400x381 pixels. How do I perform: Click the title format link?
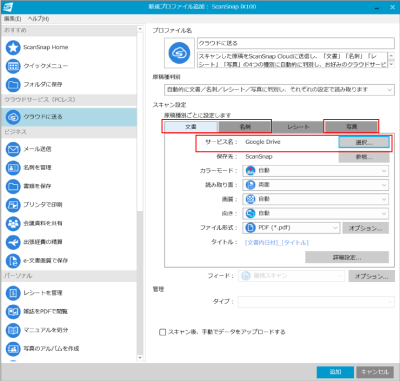[277, 242]
